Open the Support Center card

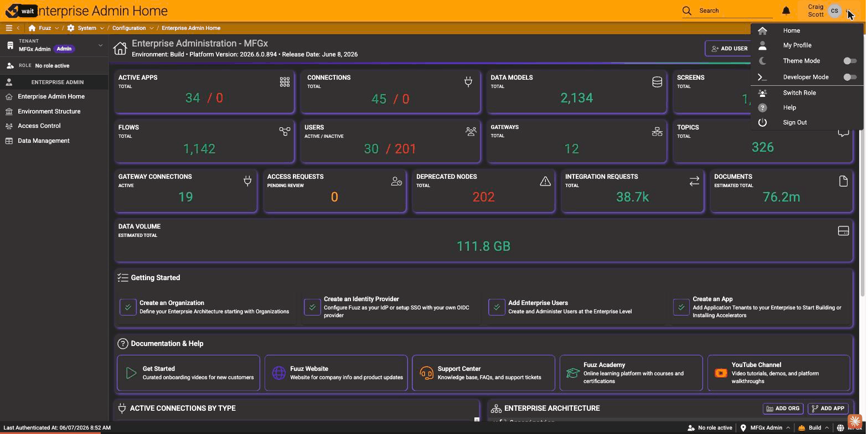pos(483,373)
